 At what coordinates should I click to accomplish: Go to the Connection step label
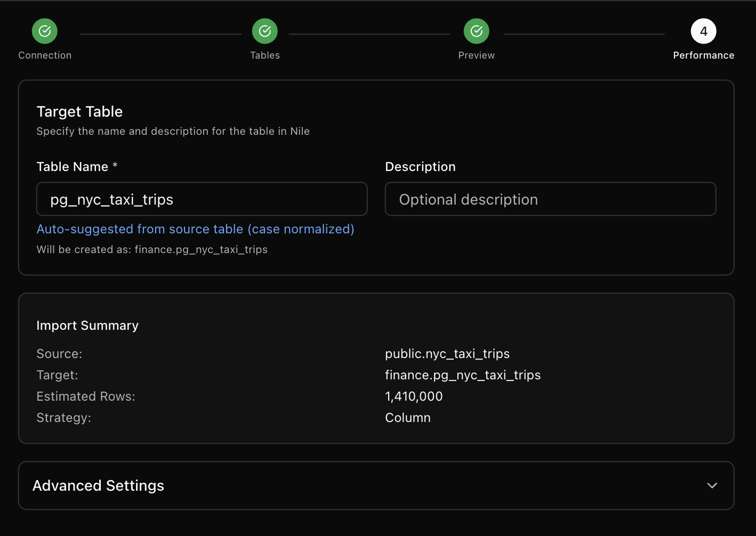tap(45, 55)
